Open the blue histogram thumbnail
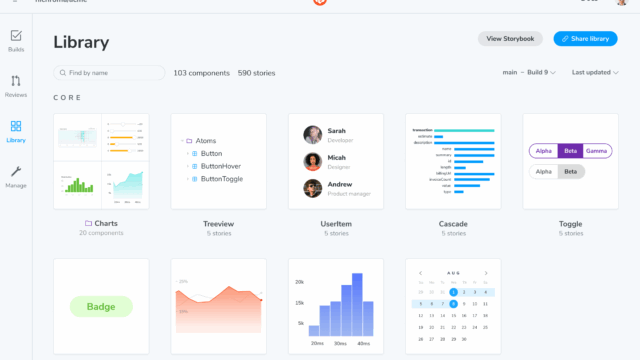The height and width of the screenshot is (360, 640). tap(336, 306)
